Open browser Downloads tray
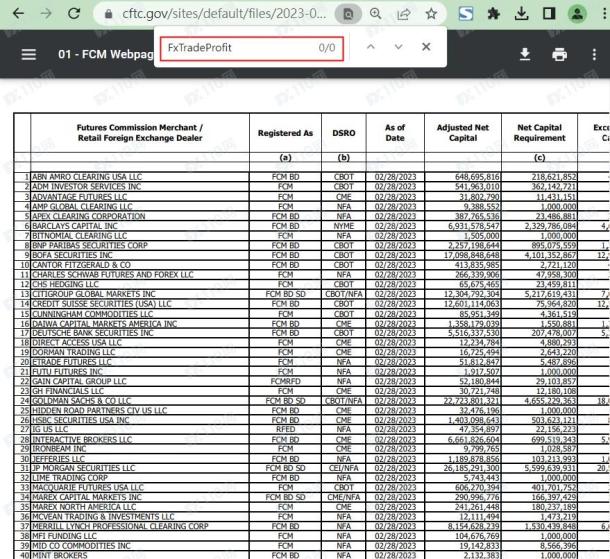 [x=521, y=14]
